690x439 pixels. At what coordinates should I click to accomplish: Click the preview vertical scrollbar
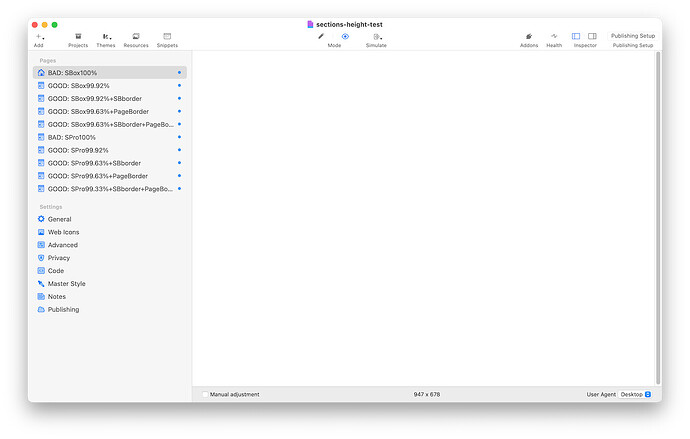click(658, 218)
